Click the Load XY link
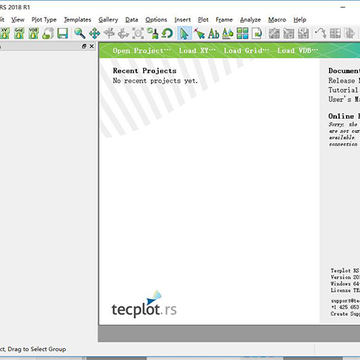The image size is (360, 360). click(x=197, y=51)
